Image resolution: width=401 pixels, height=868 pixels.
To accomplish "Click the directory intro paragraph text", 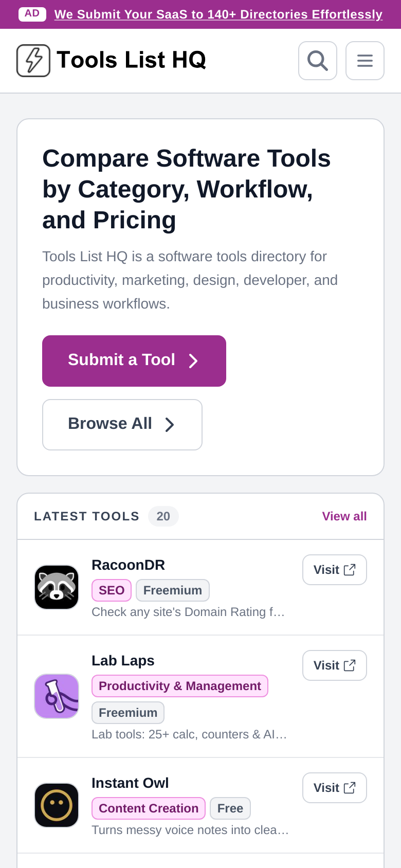I will (190, 280).
